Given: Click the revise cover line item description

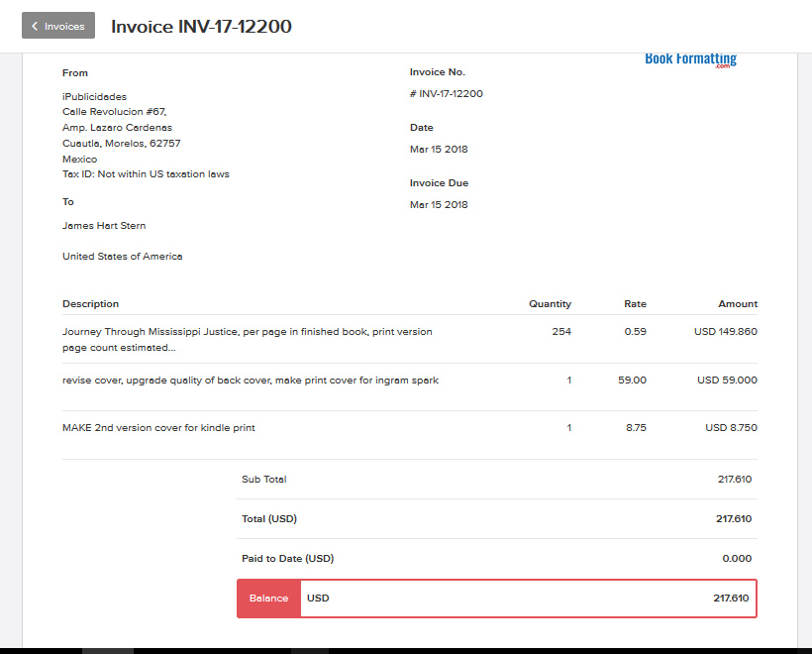Looking at the screenshot, I should click(x=251, y=381).
